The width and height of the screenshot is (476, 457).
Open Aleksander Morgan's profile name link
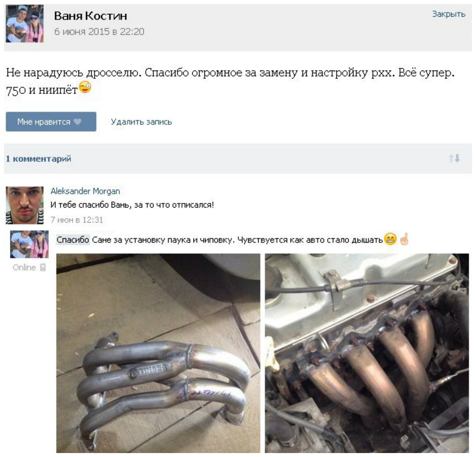(85, 191)
